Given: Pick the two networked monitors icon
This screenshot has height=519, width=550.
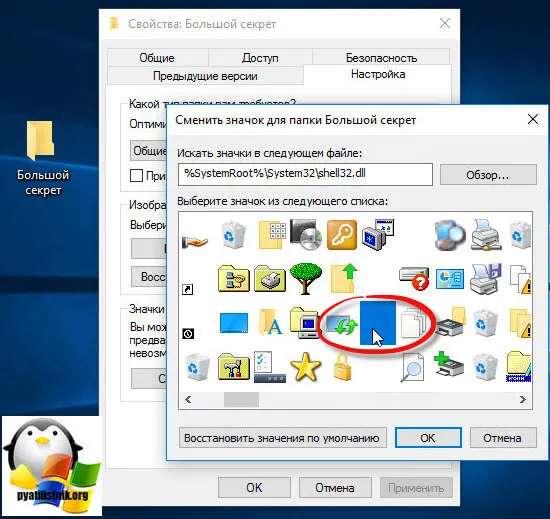Looking at the screenshot, I should tap(378, 234).
